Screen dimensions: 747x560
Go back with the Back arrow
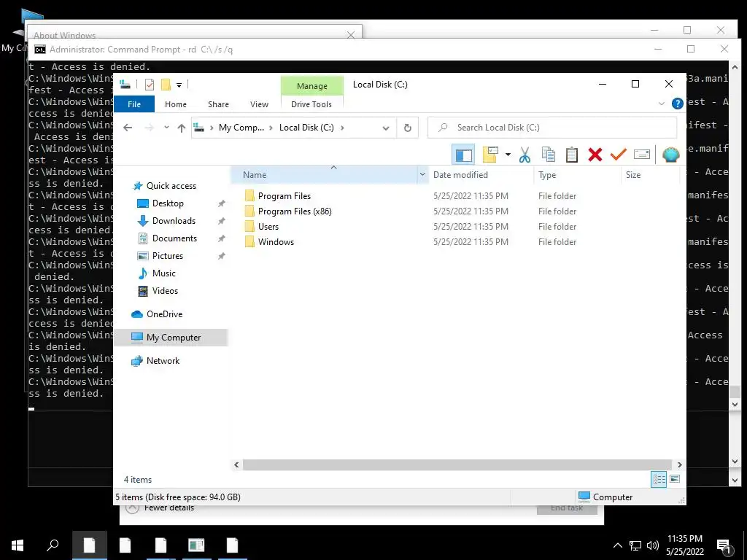[128, 128]
